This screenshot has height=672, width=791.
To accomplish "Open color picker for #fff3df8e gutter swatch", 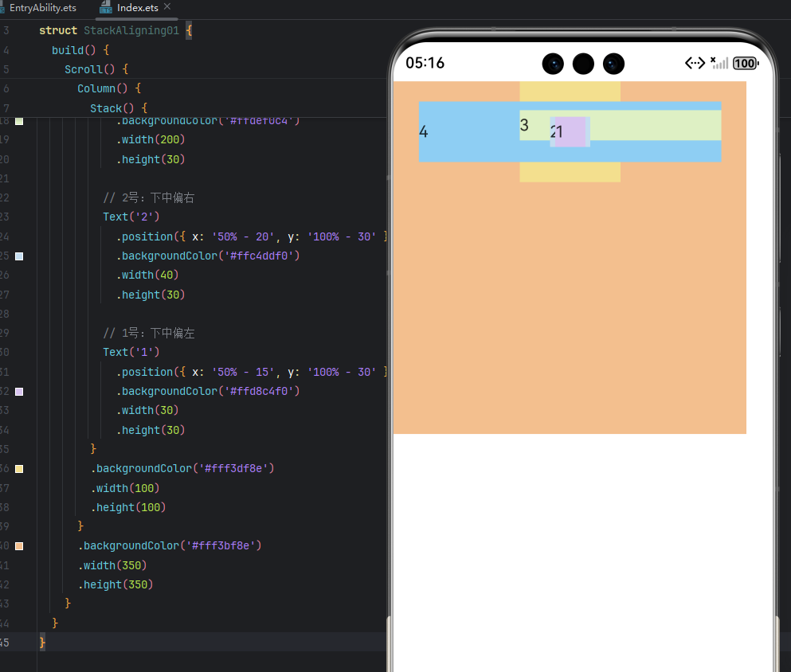I will (x=19, y=469).
